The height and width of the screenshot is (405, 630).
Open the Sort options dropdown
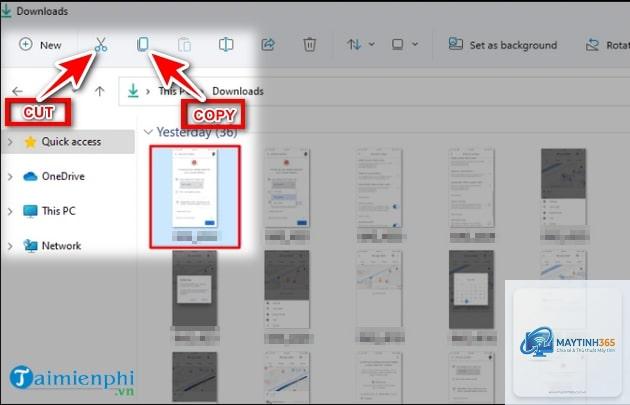361,44
